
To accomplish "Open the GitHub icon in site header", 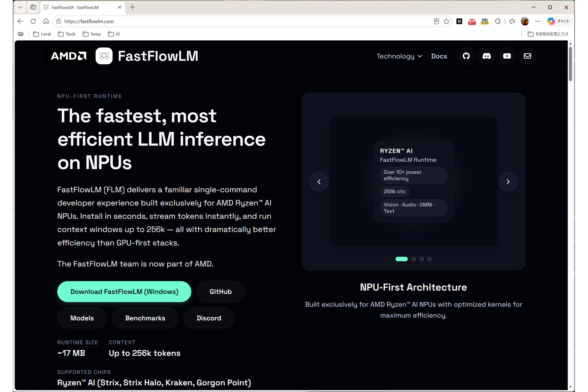I will 466,56.
